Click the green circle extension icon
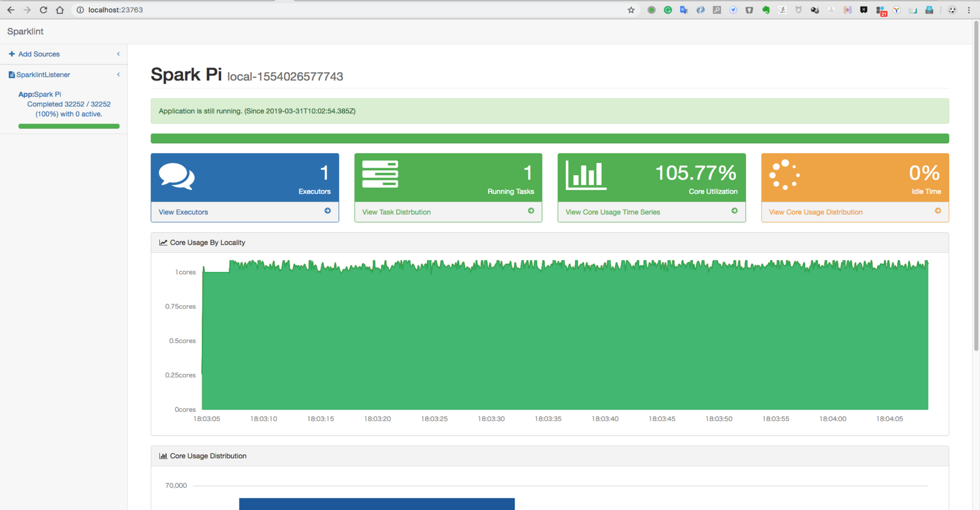 (x=651, y=10)
